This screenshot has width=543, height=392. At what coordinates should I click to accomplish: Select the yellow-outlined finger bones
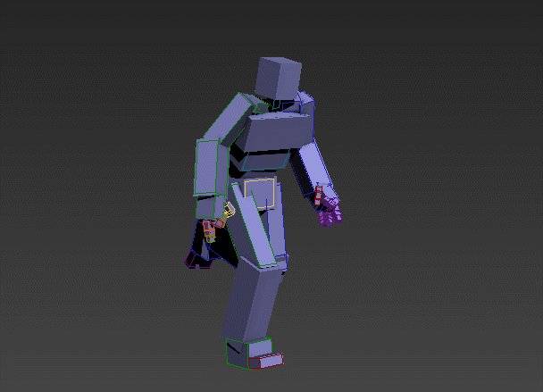pyautogui.click(x=229, y=210)
